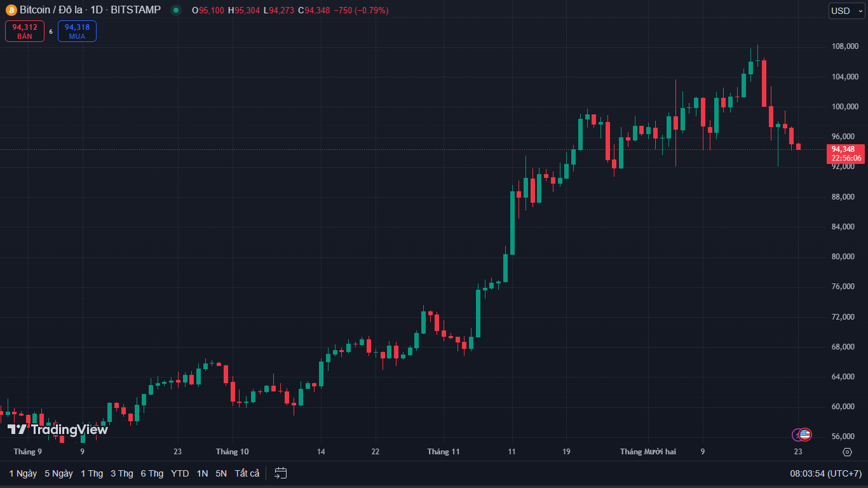Click the red 94,348 current price label
This screenshot has height=488, width=868.
tap(845, 154)
